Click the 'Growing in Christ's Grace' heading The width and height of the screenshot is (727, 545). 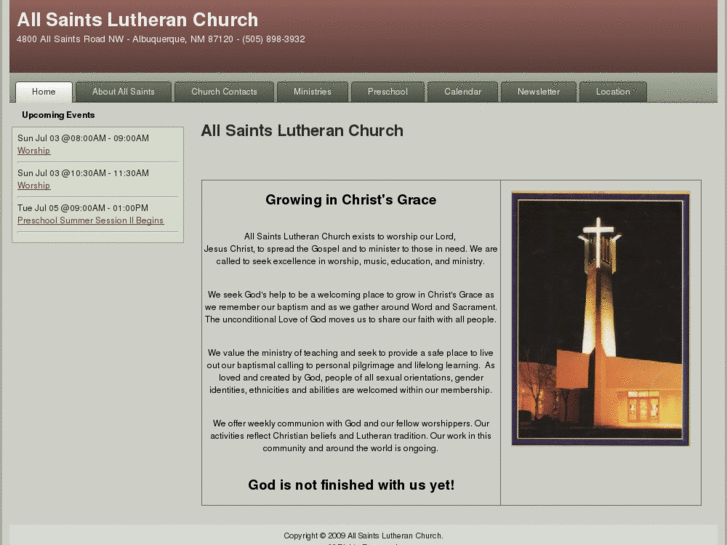(x=351, y=200)
